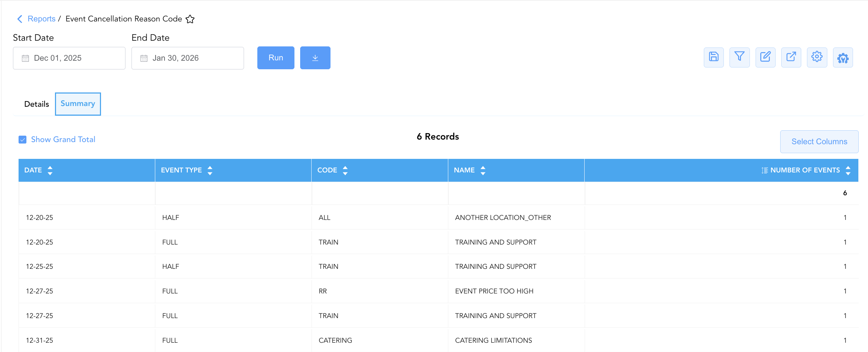
Task: Click the edit pencil icon
Action: point(766,57)
